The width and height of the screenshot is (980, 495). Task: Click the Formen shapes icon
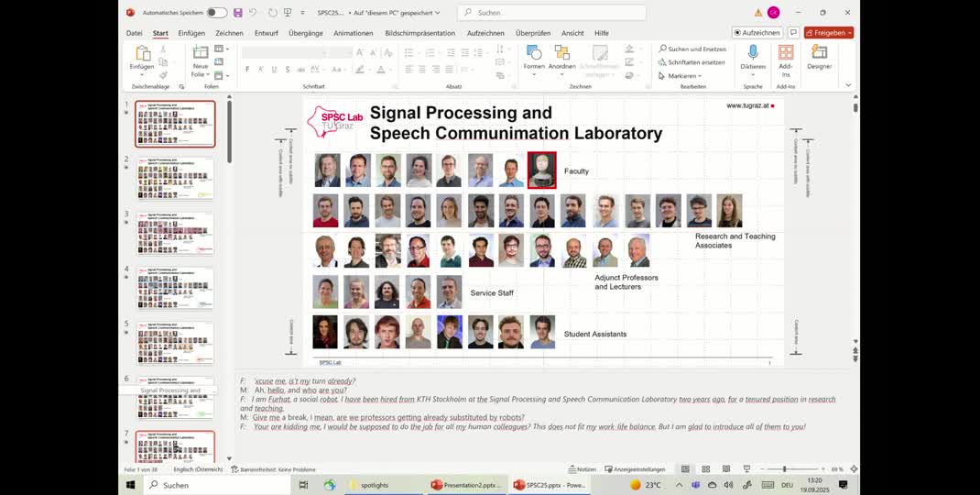534,52
